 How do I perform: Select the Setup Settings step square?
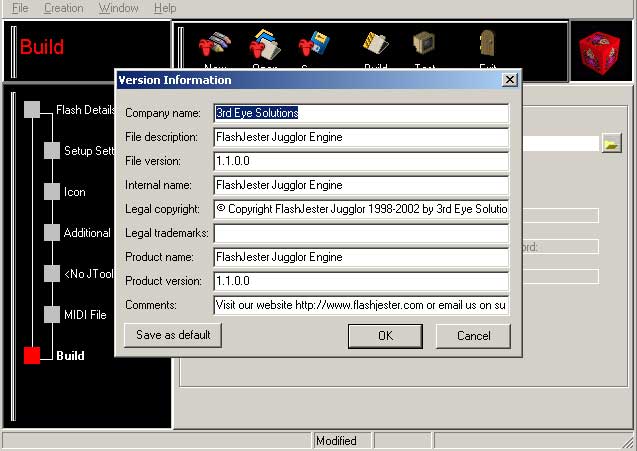click(52, 151)
